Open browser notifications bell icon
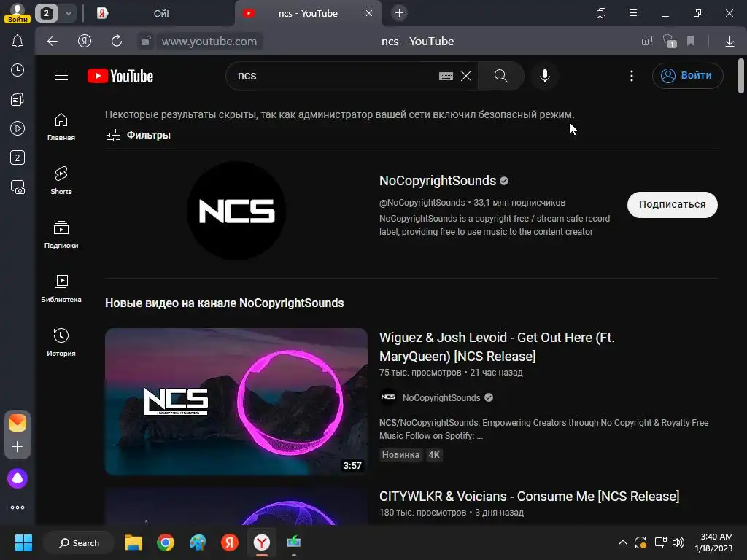 (18, 42)
